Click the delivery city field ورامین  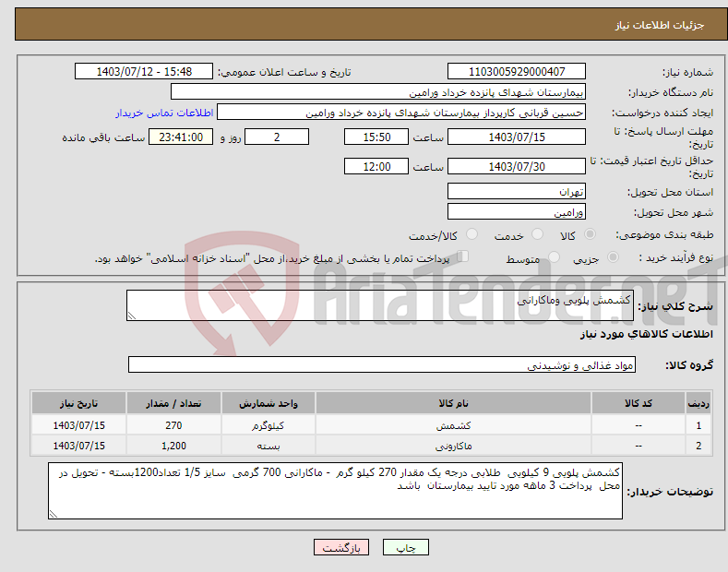pos(517,211)
